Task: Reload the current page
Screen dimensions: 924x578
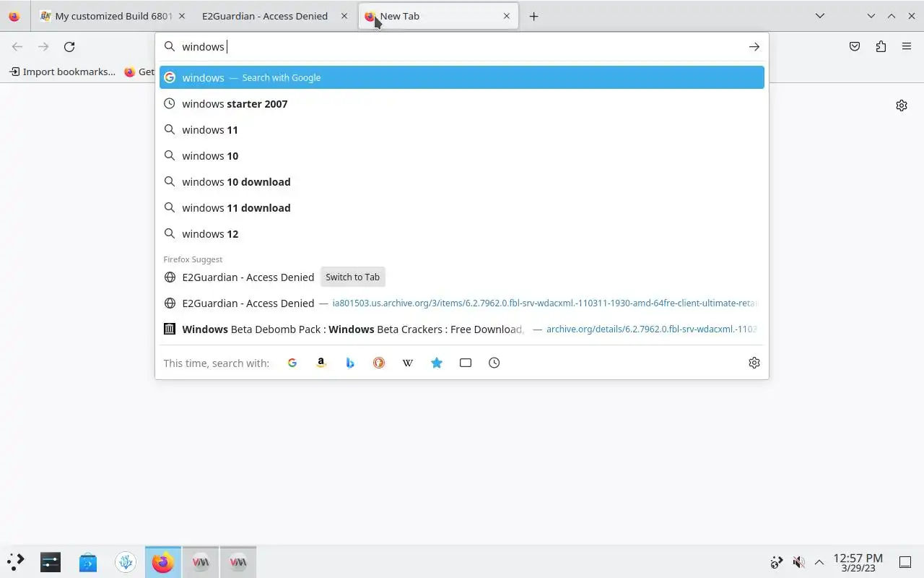Action: point(69,46)
